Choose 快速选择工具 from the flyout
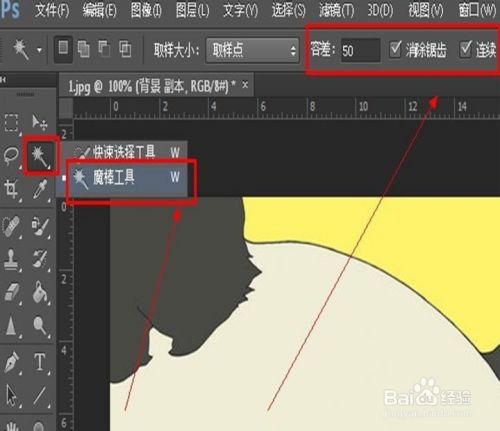Image resolution: width=500 pixels, height=431 pixels. point(125,152)
